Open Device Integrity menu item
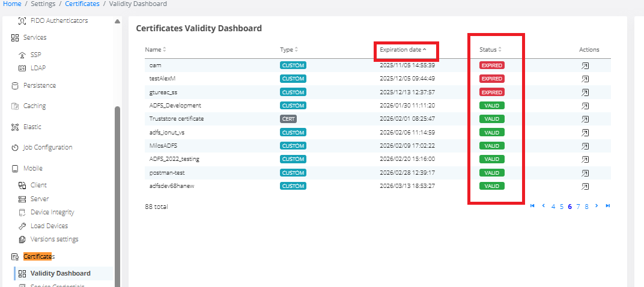This screenshot has height=287, width=644. 53,213
